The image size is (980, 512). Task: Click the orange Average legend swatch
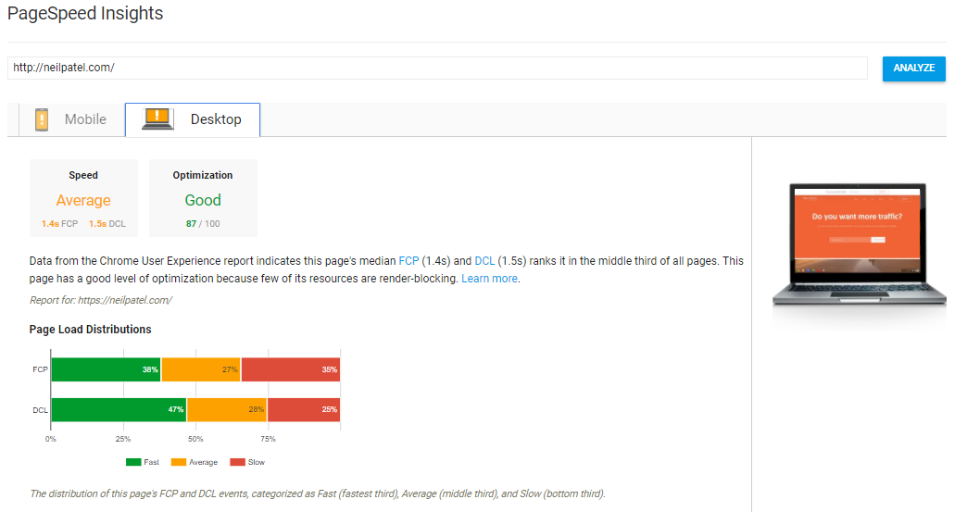click(x=179, y=462)
